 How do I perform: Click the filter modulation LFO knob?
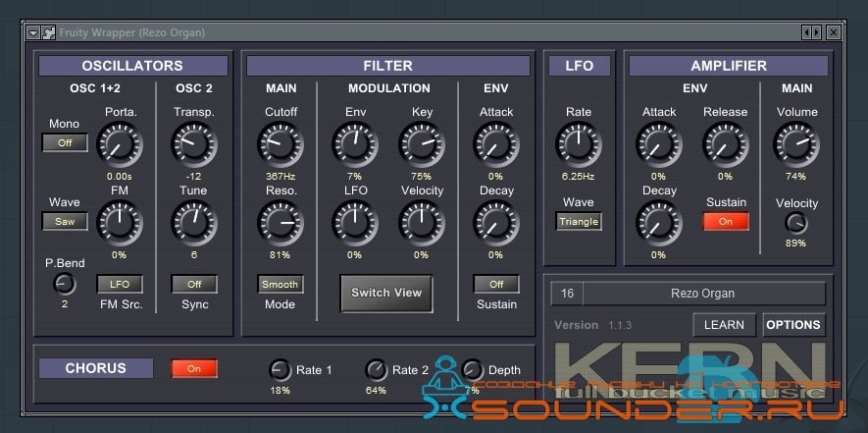tap(355, 223)
